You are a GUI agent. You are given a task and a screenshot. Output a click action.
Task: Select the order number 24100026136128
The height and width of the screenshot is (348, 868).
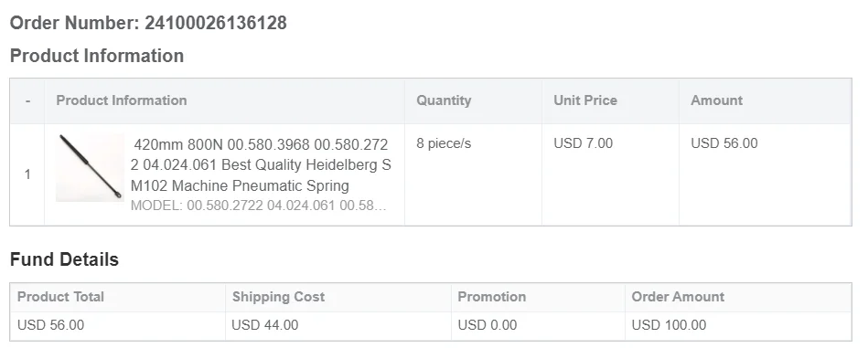tap(216, 23)
